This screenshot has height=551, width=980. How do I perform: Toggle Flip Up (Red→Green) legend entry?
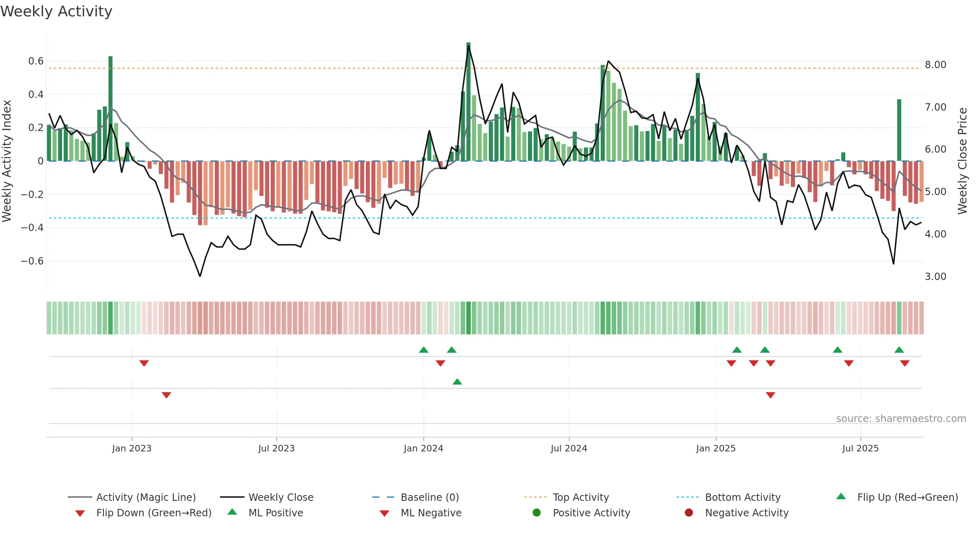click(897, 497)
